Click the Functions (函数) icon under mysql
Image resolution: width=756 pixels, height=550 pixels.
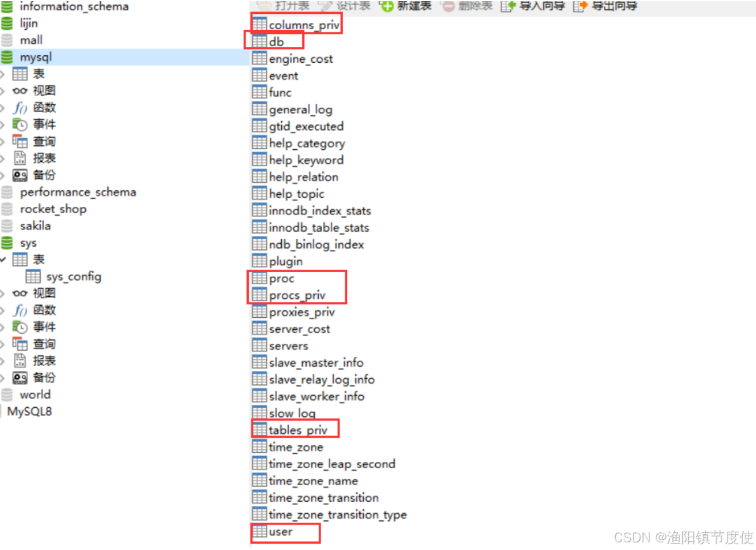pos(20,107)
